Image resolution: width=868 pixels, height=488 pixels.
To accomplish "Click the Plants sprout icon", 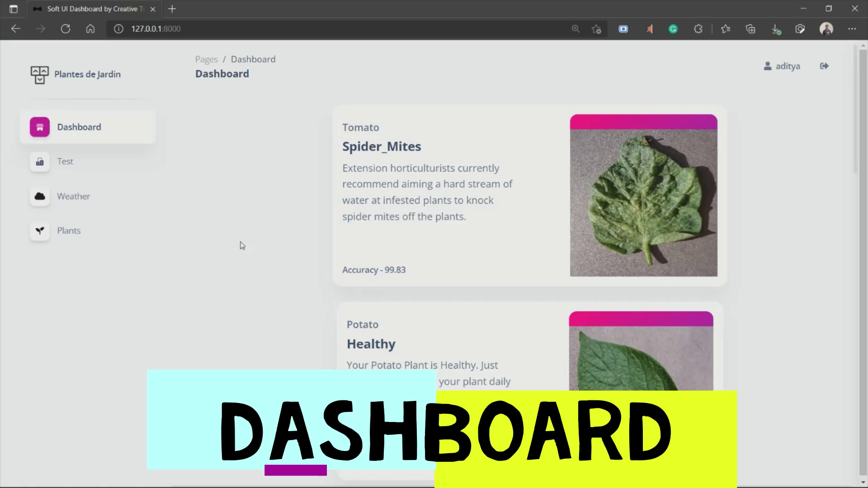I will pos(40,231).
